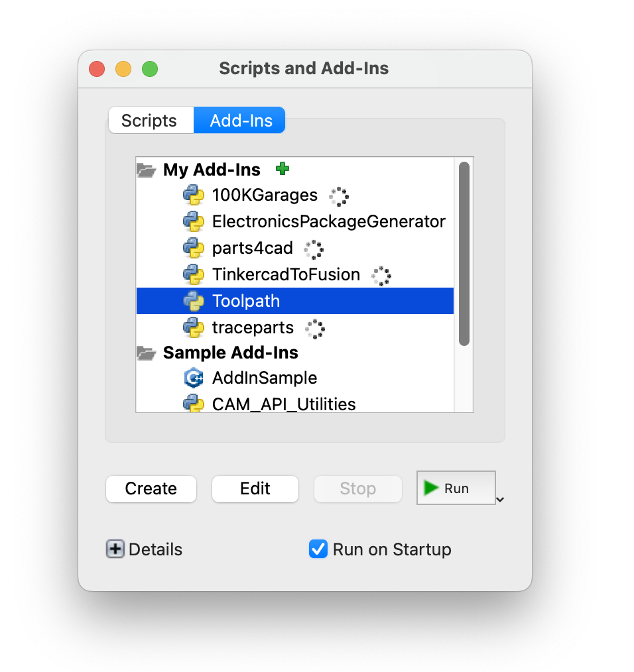Toggle the Run on Startup checkbox off
634x672 pixels.
pyautogui.click(x=318, y=549)
